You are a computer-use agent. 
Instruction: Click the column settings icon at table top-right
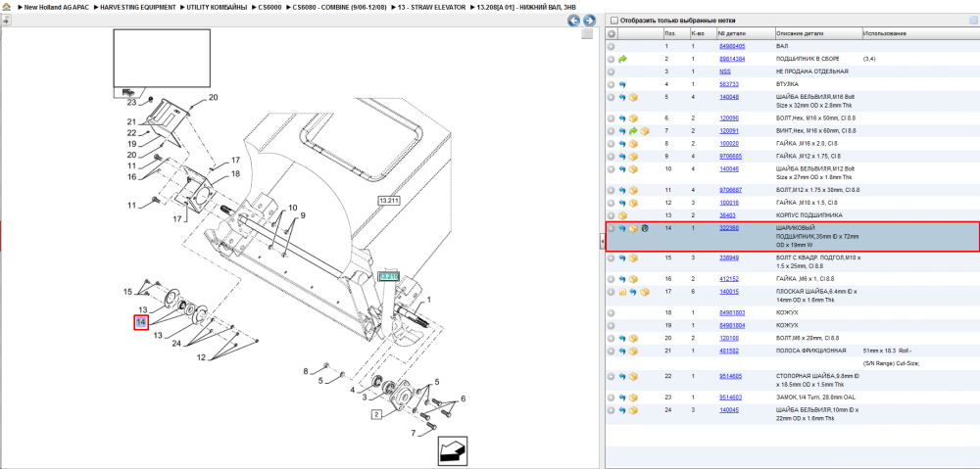pos(972,20)
